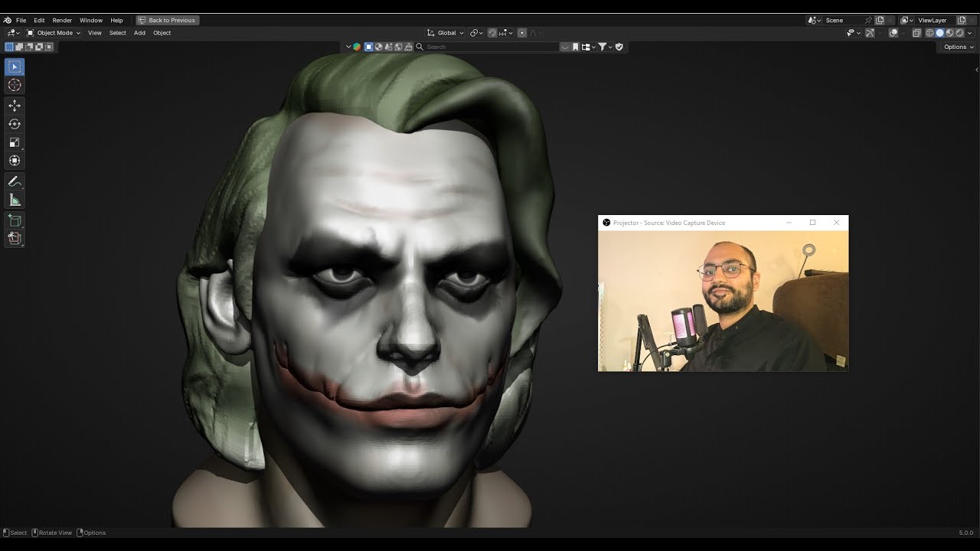Click the version 5.0.0 status text
980x551 pixels.
[965, 533]
